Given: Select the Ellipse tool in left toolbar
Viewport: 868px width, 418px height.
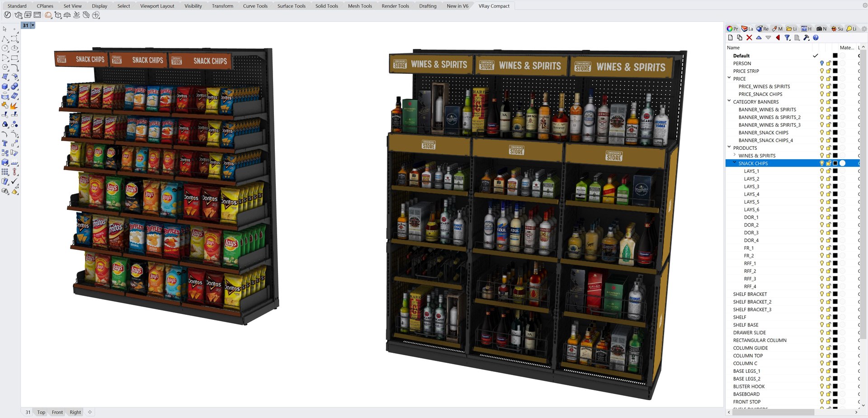Looking at the screenshot, I should click(14, 48).
